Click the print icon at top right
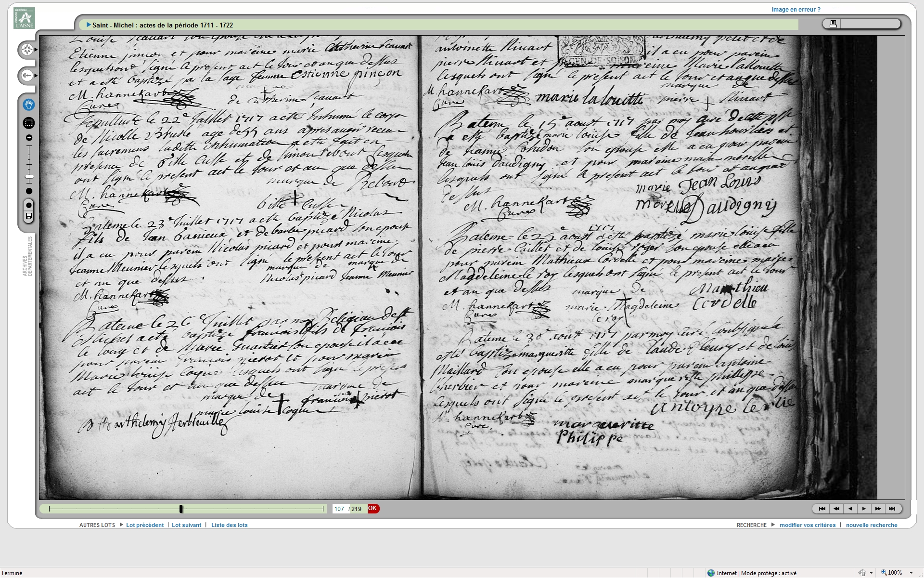 (833, 24)
